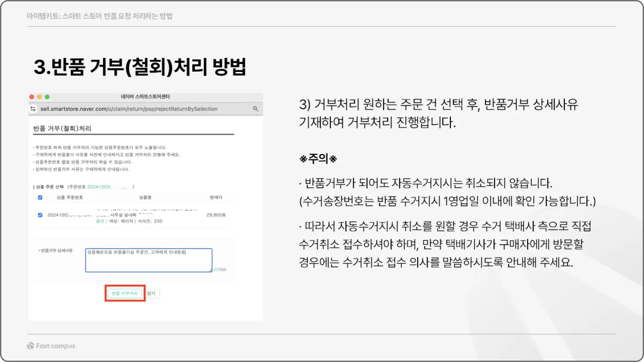Click the green maximize window button

tap(47, 97)
